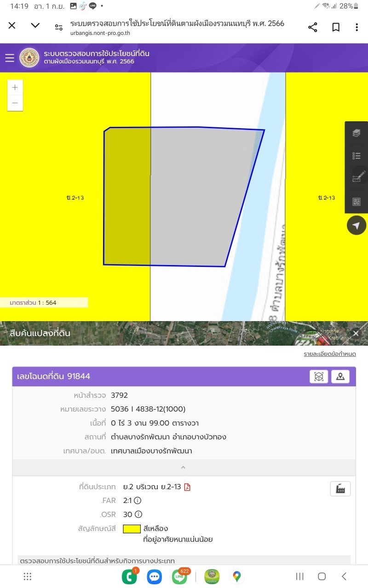Open the PDF for zone ย.2-13
Viewport: 368px width, 588px height.
(x=187, y=487)
